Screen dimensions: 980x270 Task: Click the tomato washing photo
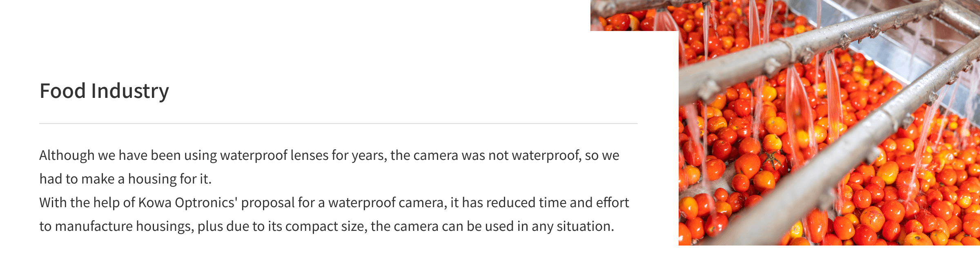pos(829,122)
